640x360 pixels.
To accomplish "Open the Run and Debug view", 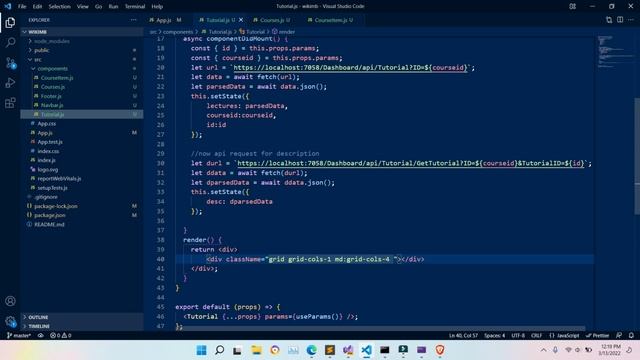I will [10, 83].
